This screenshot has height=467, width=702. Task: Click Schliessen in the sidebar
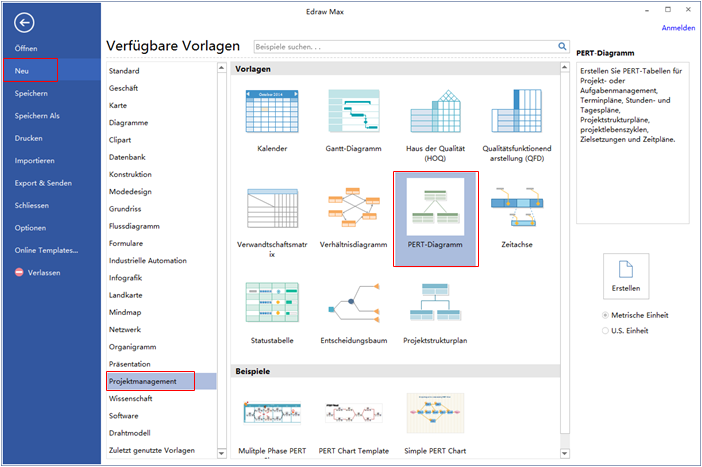[x=31, y=205]
